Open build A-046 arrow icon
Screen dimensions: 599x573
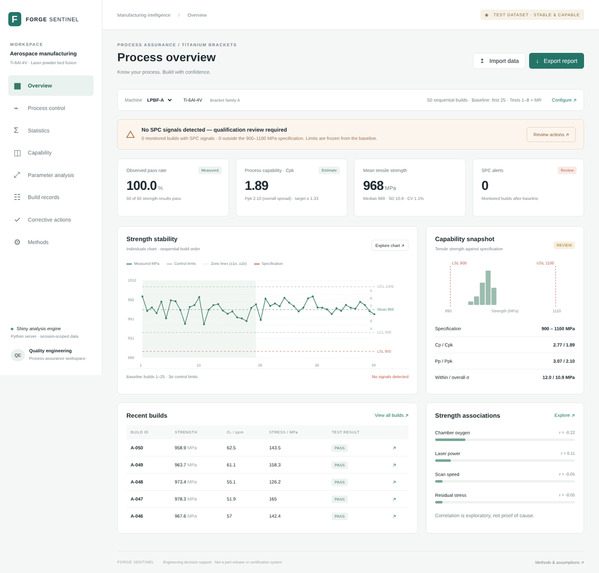pos(394,516)
